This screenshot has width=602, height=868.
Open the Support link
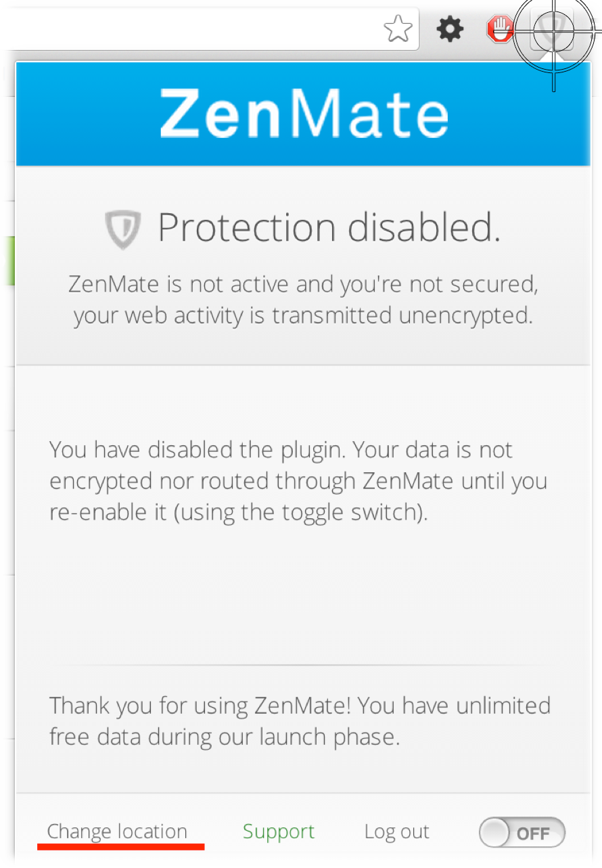[x=279, y=831]
